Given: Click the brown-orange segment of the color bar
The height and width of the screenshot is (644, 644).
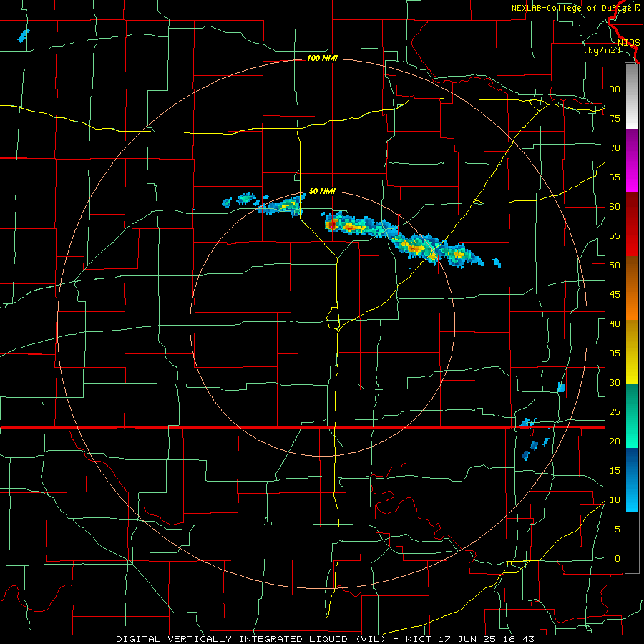Looking at the screenshot, I should [x=632, y=288].
